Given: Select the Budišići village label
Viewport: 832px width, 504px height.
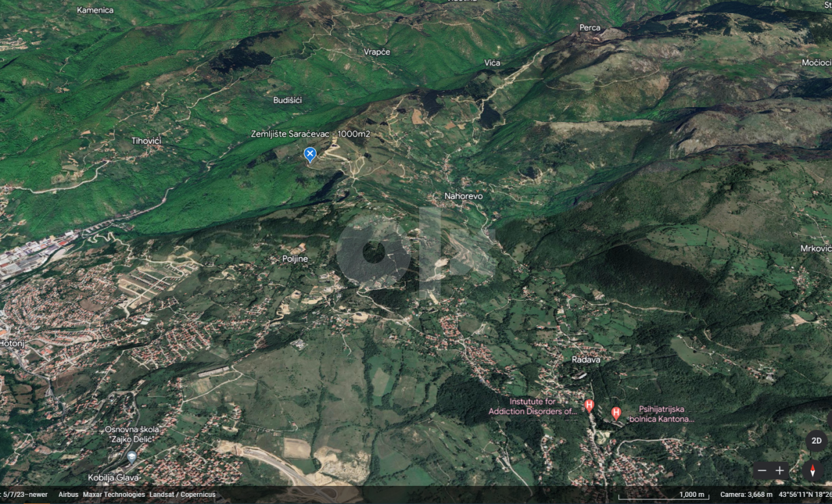Looking at the screenshot, I should point(287,100).
